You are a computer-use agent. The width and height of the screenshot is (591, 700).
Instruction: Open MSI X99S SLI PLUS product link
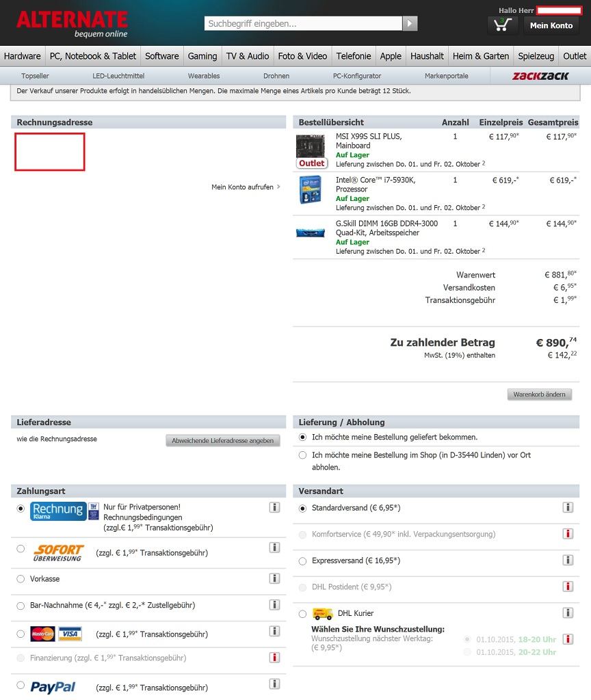pos(369,141)
